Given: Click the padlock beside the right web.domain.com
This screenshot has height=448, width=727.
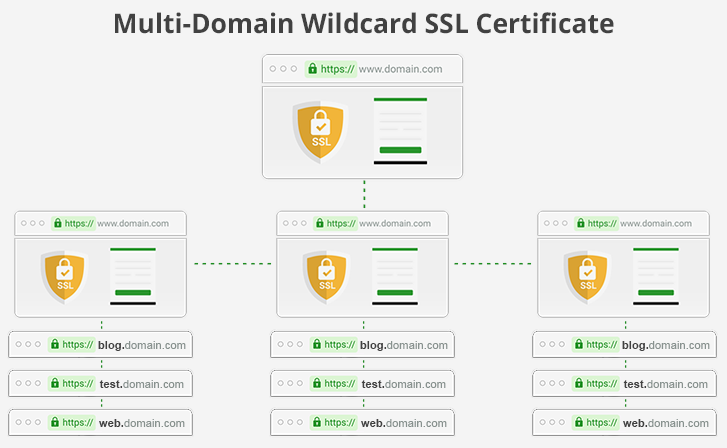Looking at the screenshot, I should click(x=579, y=423).
